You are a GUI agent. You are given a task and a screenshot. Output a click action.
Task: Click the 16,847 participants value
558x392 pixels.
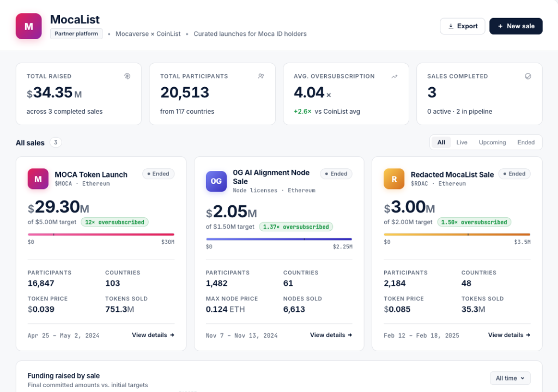coord(41,284)
